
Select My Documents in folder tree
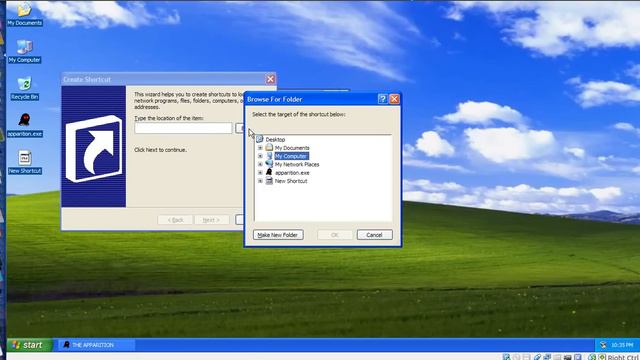(292, 148)
